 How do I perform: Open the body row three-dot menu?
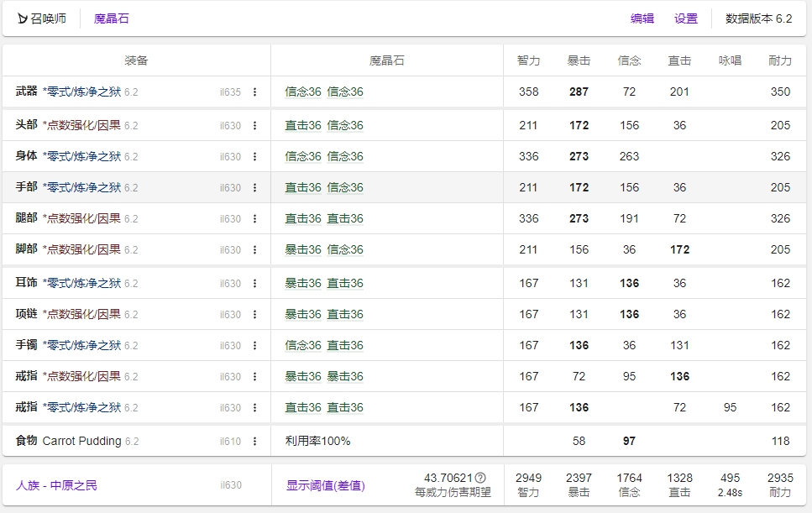254,157
